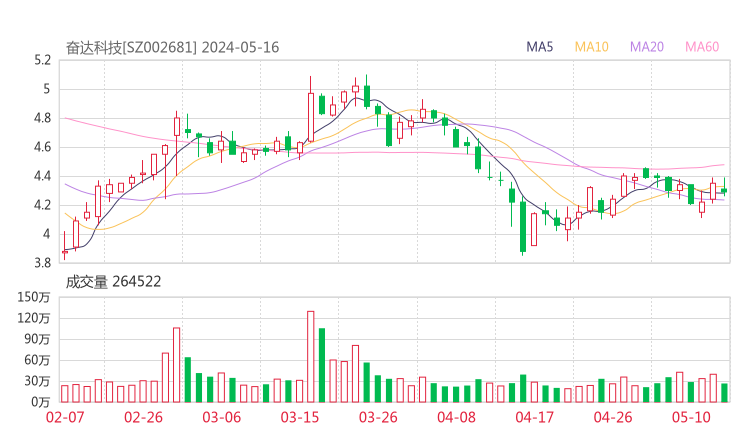Click the 90万 volume axis label
The width and height of the screenshot is (740, 440).
click(x=37, y=339)
